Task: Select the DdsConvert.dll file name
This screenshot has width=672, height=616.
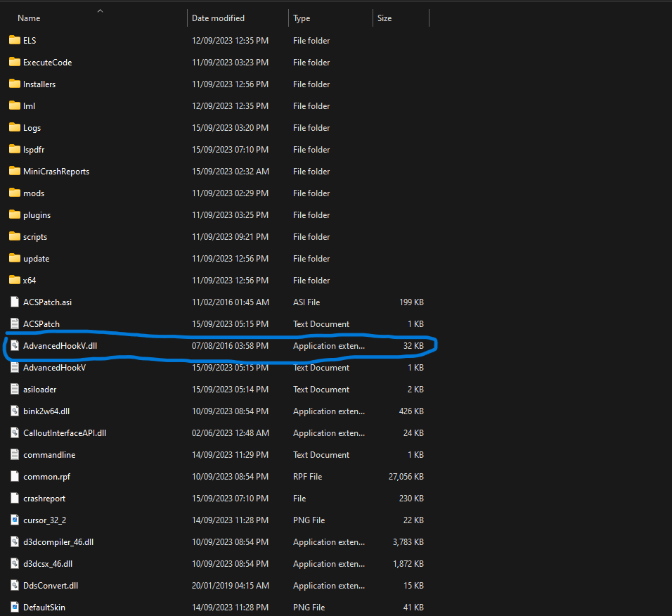Action: click(51, 585)
